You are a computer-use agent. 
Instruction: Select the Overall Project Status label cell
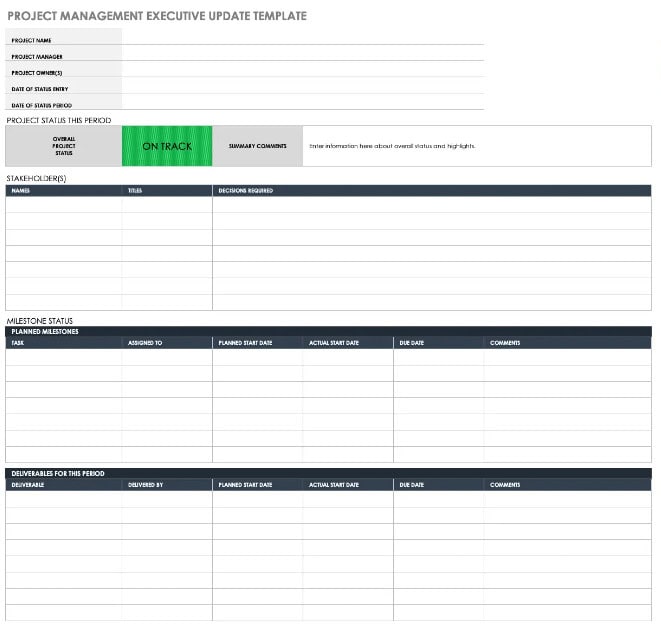(64, 146)
